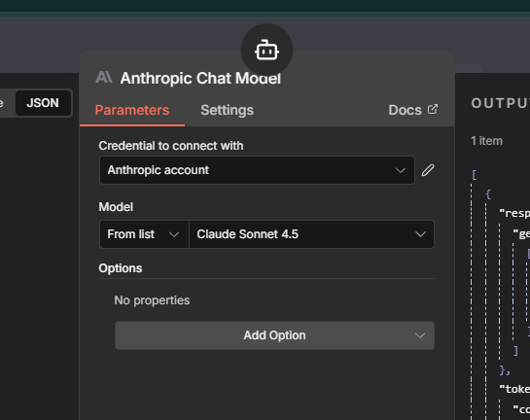Click the Options section heading
Image resolution: width=530 pixels, height=420 pixels.
click(x=121, y=268)
